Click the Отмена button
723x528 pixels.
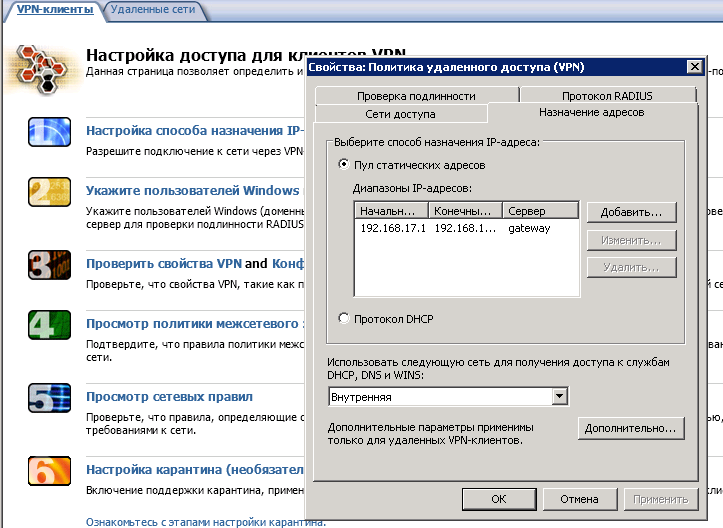(x=580, y=499)
